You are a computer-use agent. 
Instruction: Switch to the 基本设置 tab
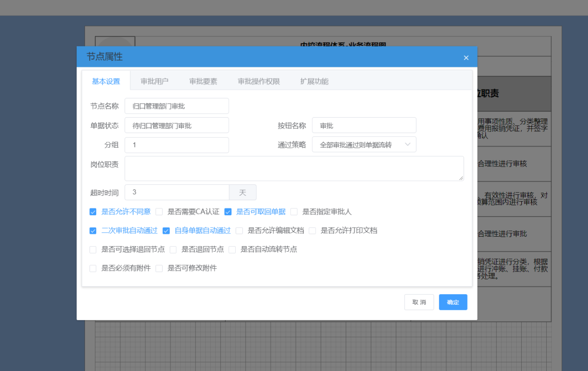click(106, 81)
